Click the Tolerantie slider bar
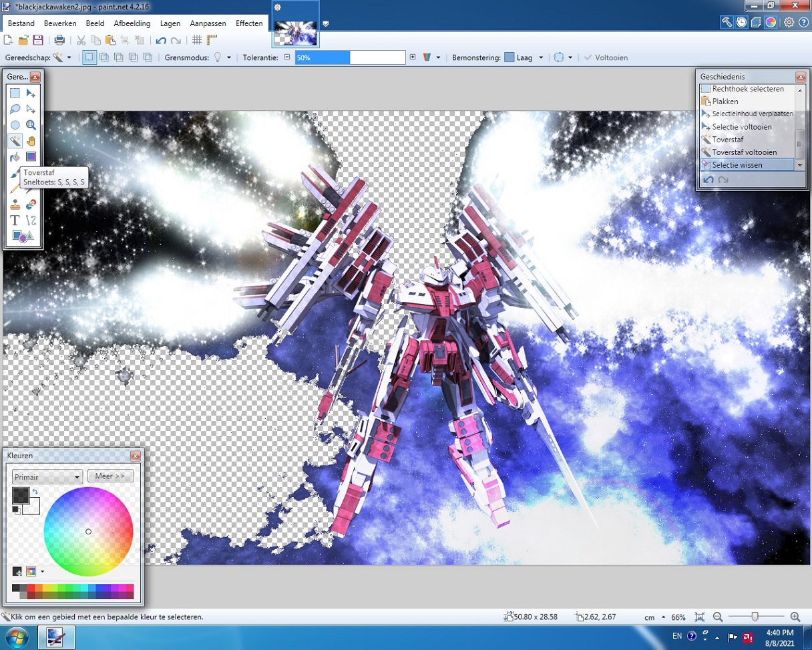Image resolution: width=812 pixels, height=650 pixels. pos(350,57)
